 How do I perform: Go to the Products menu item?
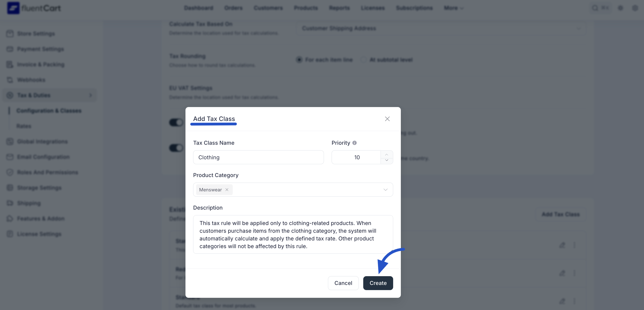tap(306, 8)
